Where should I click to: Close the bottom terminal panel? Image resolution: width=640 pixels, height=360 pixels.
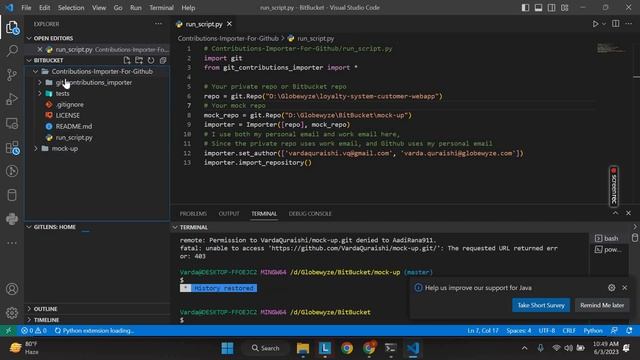coord(628,213)
